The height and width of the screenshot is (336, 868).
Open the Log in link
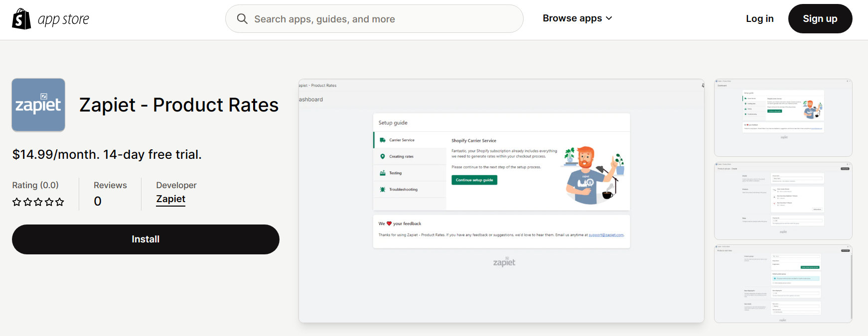click(x=759, y=18)
